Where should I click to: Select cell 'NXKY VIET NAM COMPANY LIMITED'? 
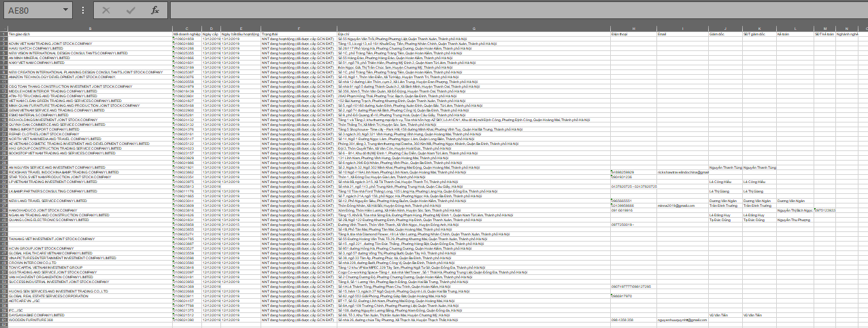[x=90, y=63]
